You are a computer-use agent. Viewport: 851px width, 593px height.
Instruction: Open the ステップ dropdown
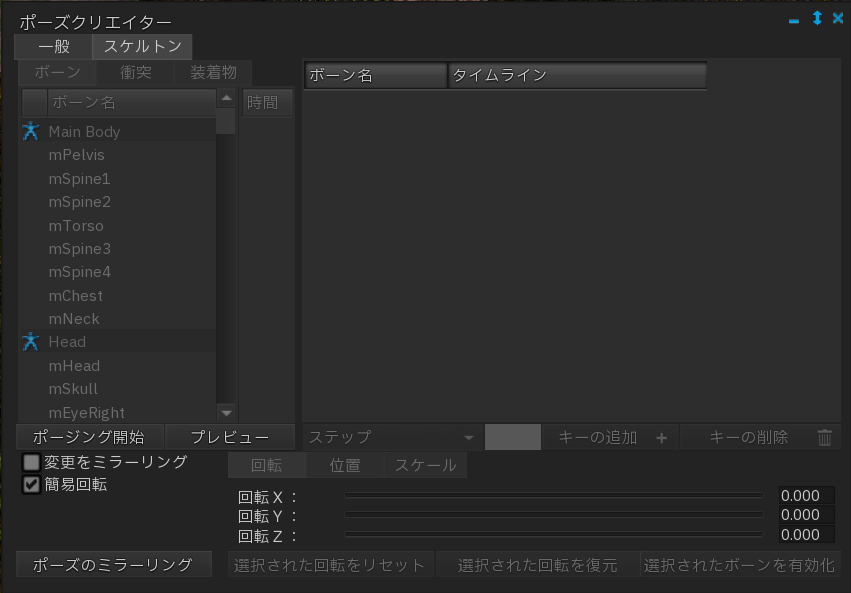pyautogui.click(x=392, y=437)
